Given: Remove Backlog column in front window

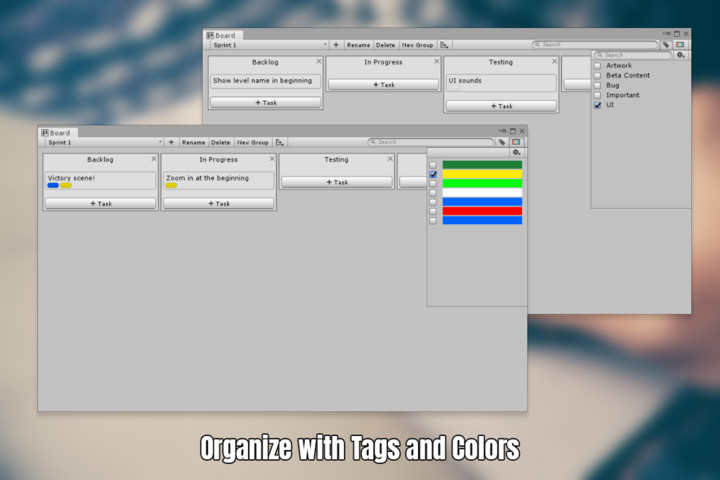Looking at the screenshot, I should [154, 159].
